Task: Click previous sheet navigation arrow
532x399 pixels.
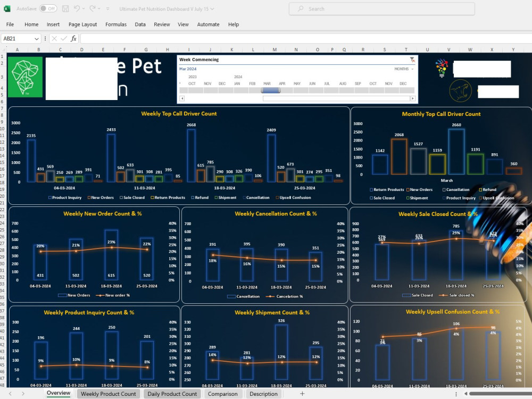Action: (10, 394)
